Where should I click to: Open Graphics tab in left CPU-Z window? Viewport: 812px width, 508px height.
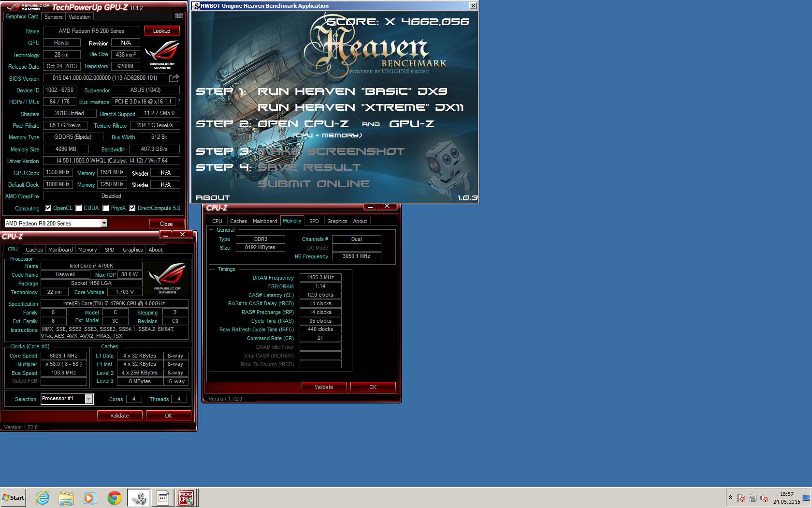132,250
